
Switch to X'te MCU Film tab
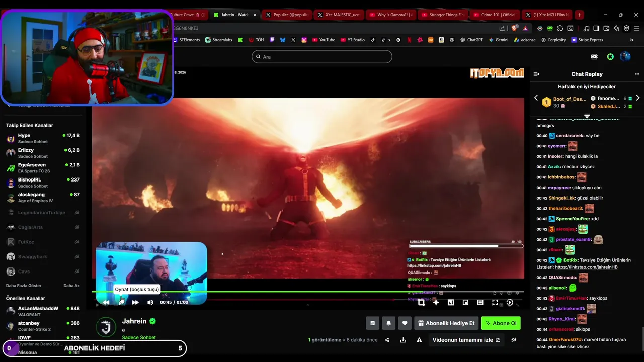tap(546, 15)
